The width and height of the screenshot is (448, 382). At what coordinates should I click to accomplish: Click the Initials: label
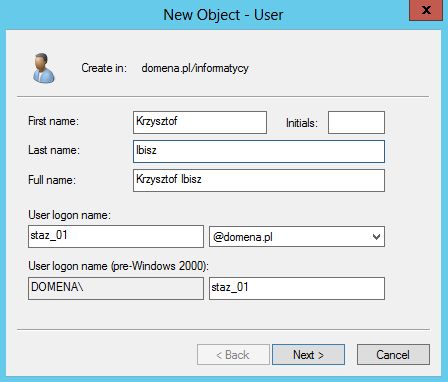(302, 123)
